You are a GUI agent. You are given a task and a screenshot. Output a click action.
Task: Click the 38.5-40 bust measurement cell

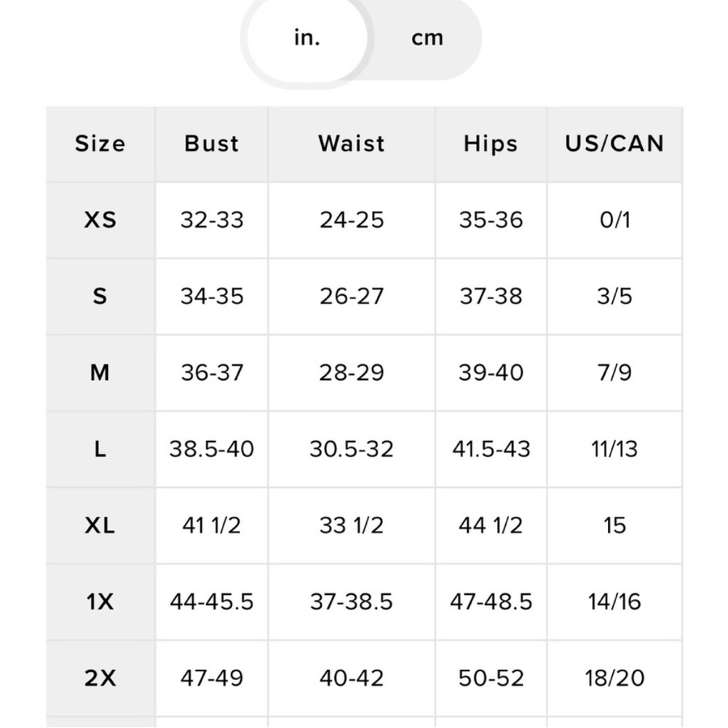(212, 449)
